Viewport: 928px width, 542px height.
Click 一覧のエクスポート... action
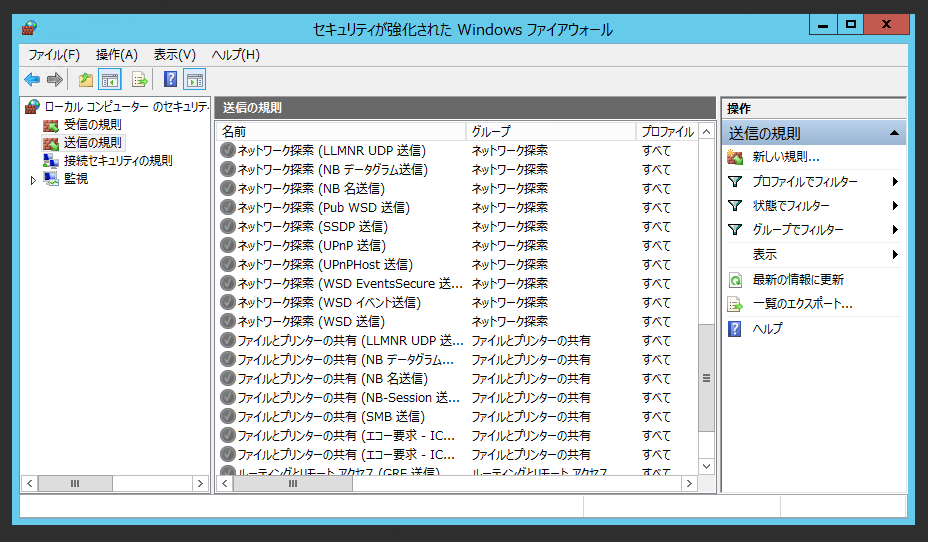(x=803, y=304)
